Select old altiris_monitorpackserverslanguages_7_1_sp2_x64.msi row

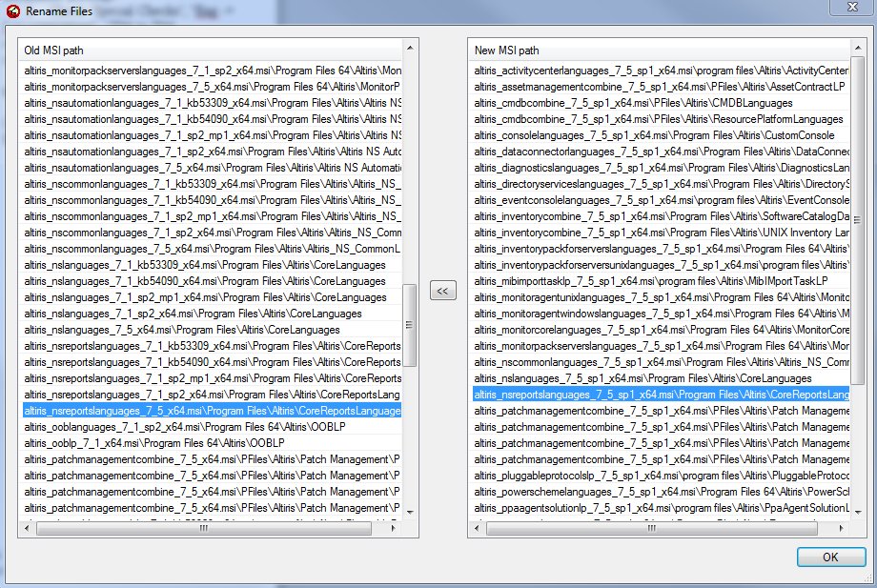coord(212,71)
